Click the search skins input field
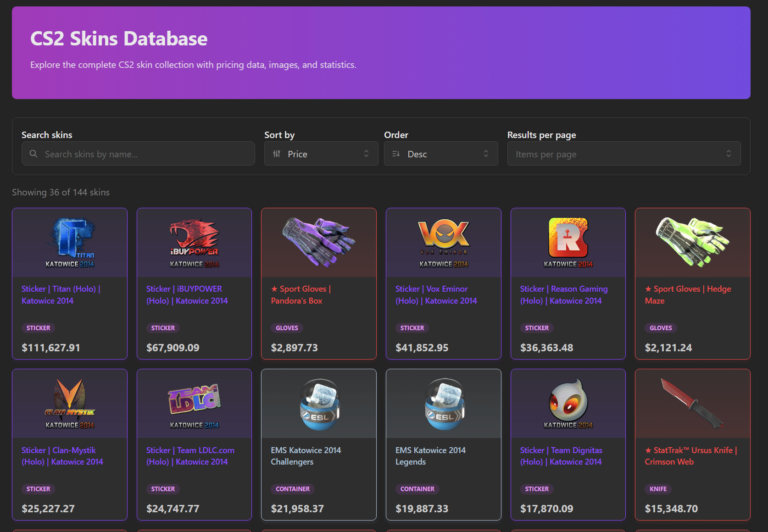768x532 pixels. 138,154
